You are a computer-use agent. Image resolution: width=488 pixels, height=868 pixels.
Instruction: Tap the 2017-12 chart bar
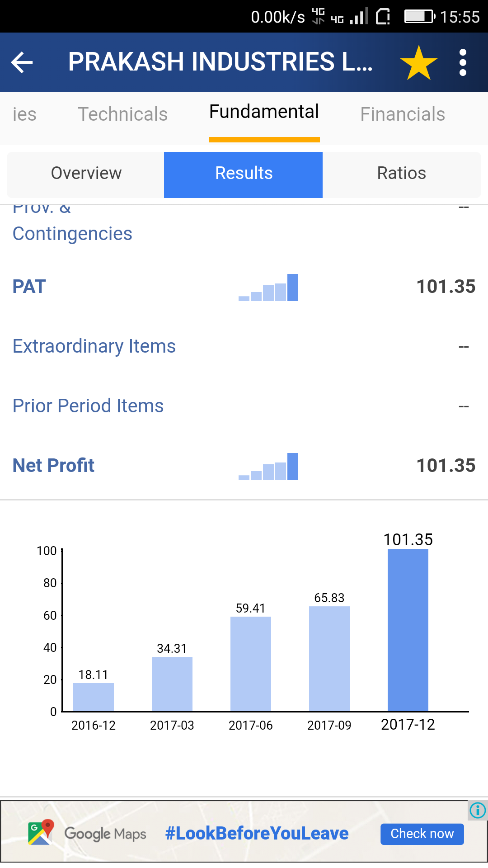coord(408,631)
